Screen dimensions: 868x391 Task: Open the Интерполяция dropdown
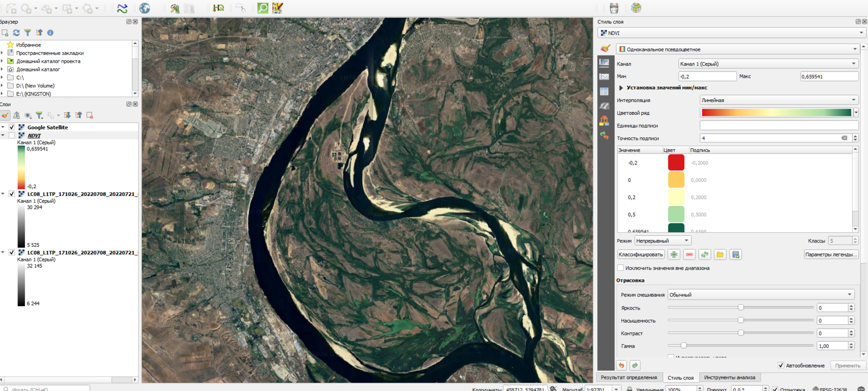(x=779, y=100)
